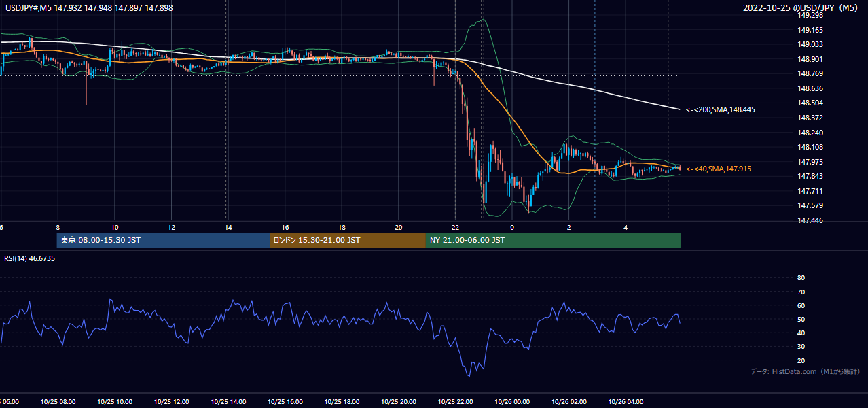868x408 pixels.
Task: Click the 10/26 00:00 time axis label
Action: pos(513,402)
